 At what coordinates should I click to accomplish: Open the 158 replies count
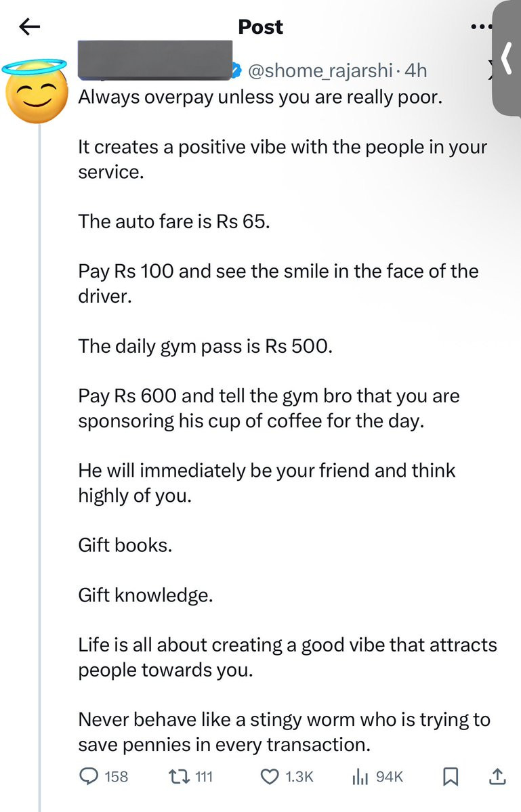(x=116, y=776)
